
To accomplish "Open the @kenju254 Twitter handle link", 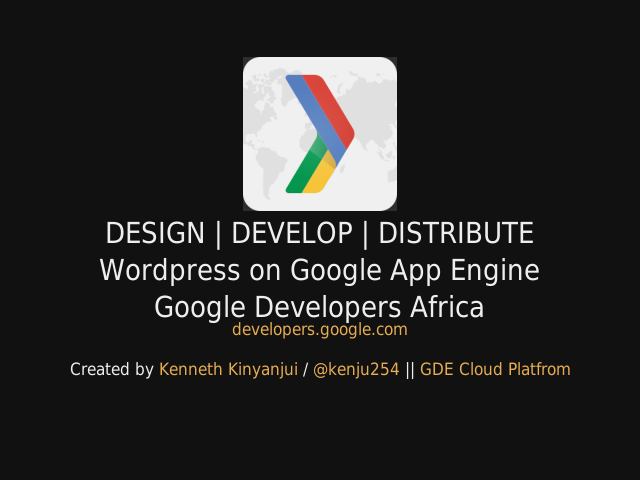I will point(356,369).
